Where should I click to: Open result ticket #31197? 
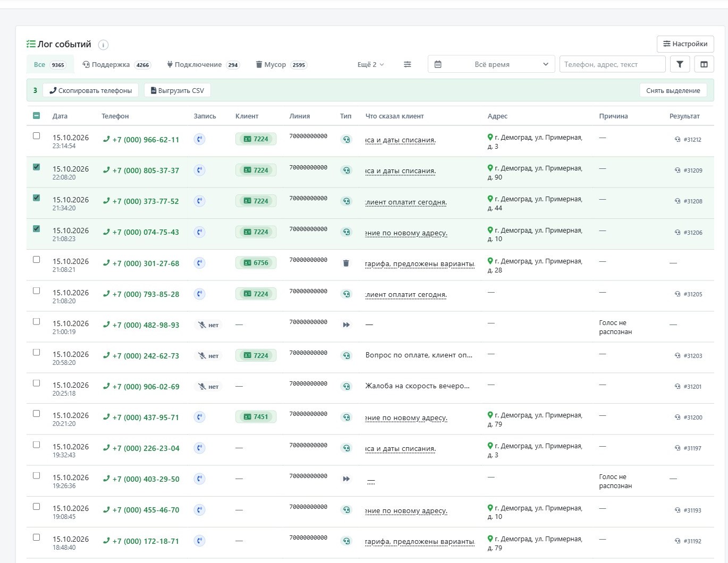688,448
